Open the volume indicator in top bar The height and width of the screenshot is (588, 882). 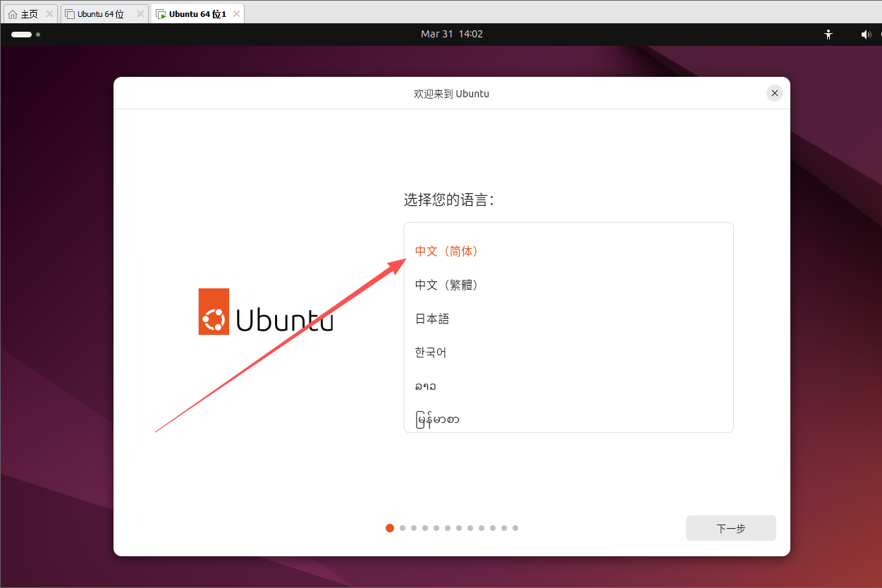[866, 34]
